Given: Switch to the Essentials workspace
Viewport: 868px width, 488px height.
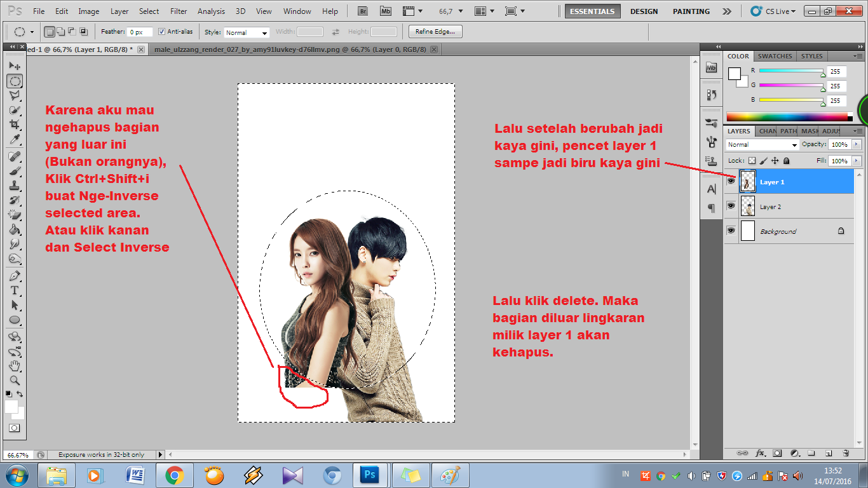Looking at the screenshot, I should 592,11.
